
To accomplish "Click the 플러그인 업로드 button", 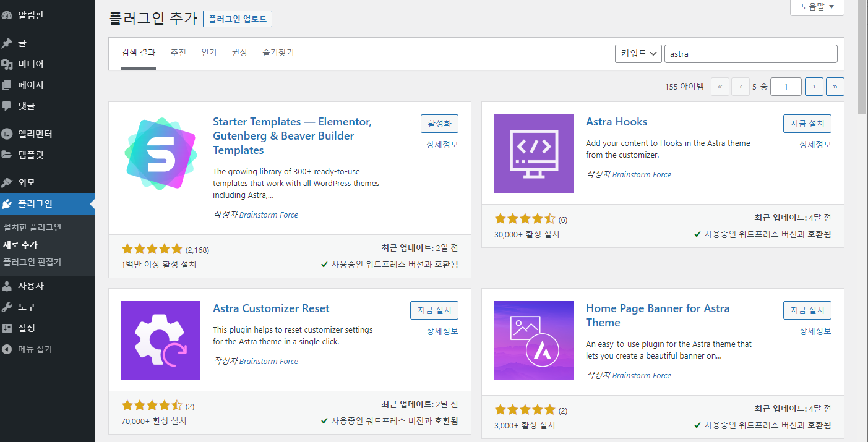I will pyautogui.click(x=238, y=19).
